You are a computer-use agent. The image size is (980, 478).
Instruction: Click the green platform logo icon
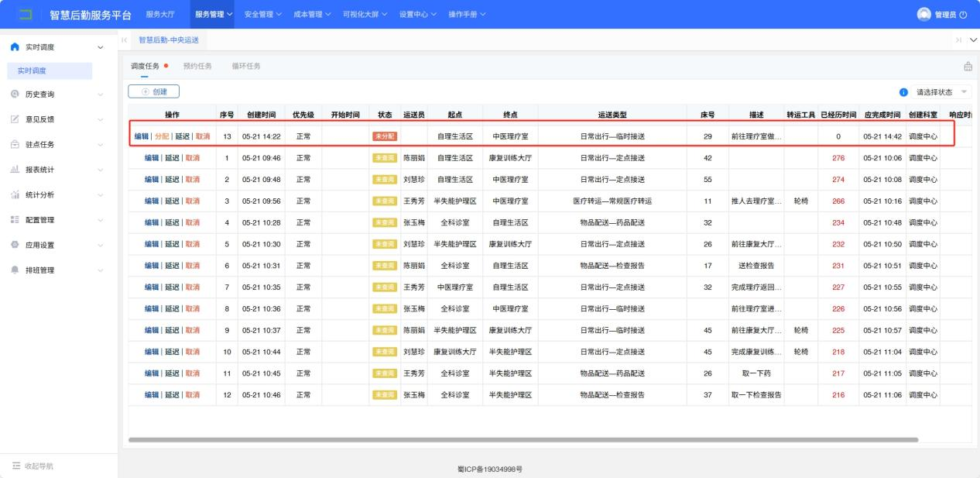26,15
